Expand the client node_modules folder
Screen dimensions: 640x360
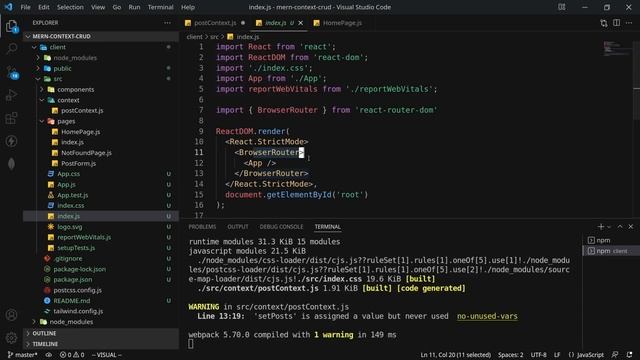tap(101, 58)
